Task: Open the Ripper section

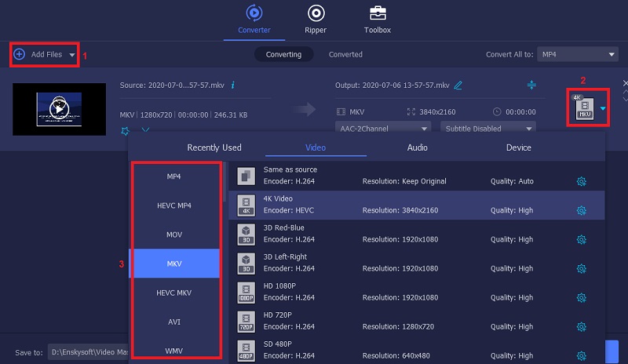Action: tap(316, 20)
